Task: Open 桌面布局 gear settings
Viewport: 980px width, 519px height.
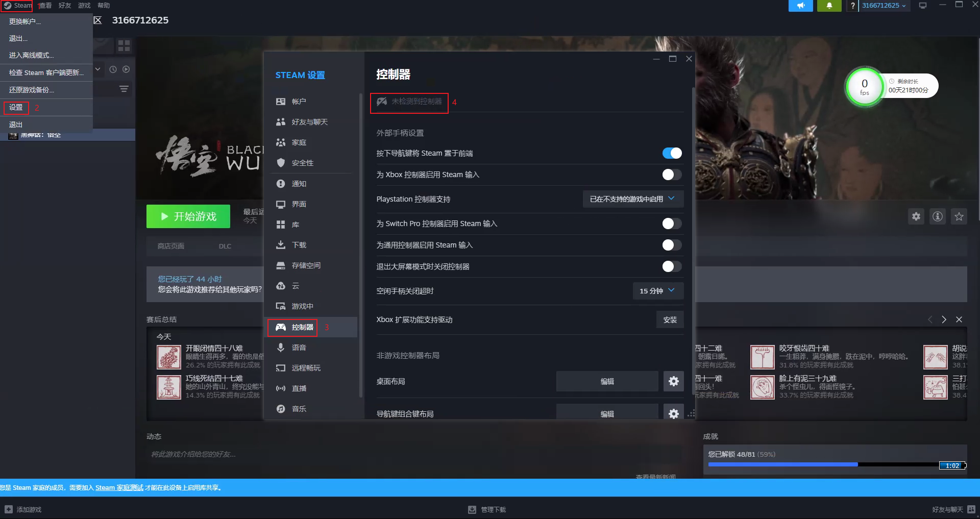Action: pos(674,381)
